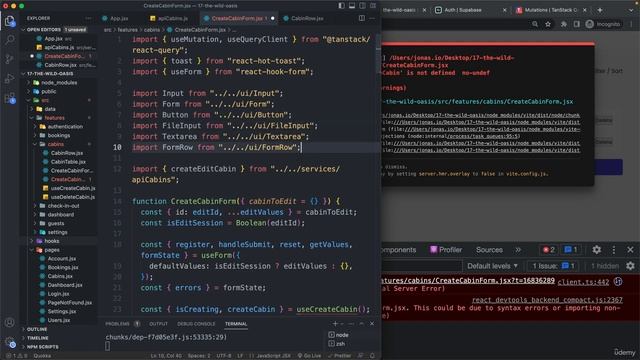Open the Manage gear in activity bar
The image size is (640, 360).
[x=10, y=342]
